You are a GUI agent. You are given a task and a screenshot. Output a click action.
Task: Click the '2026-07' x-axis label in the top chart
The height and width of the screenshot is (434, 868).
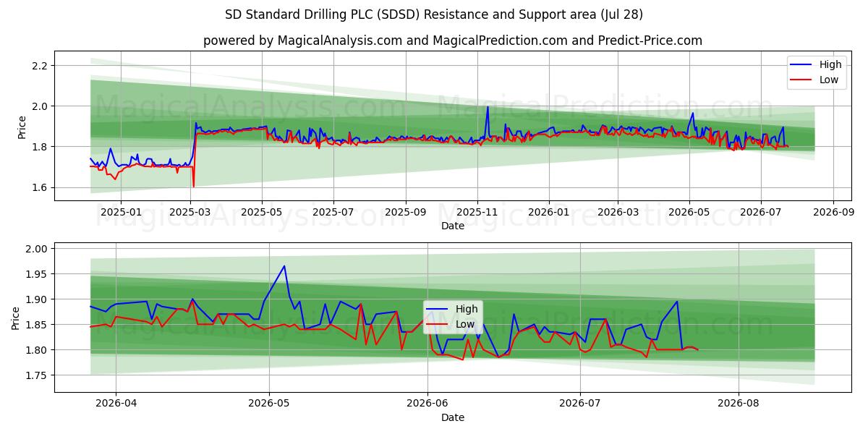761,213
